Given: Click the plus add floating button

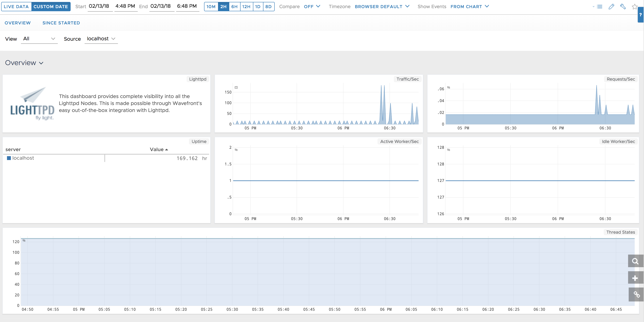Looking at the screenshot, I should (635, 278).
